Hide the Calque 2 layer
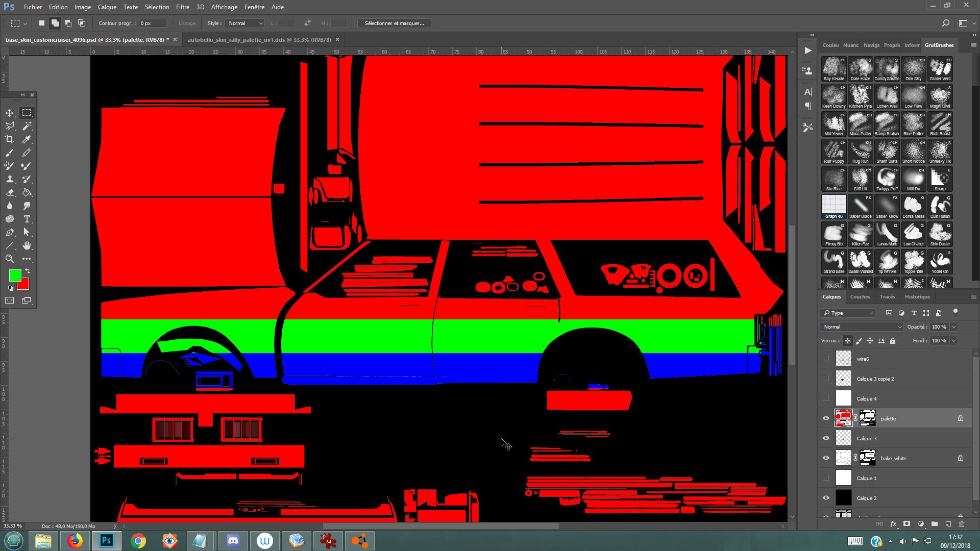Viewport: 980px width, 551px height. [826, 498]
